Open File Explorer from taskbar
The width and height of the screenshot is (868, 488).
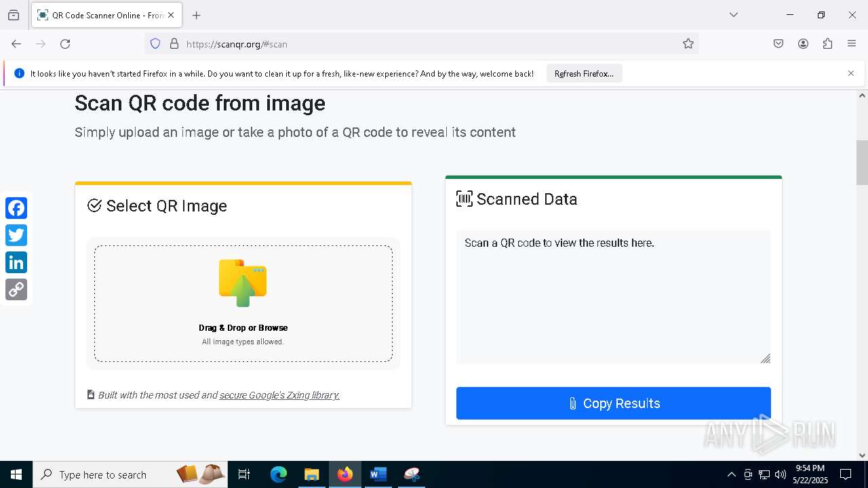click(312, 474)
